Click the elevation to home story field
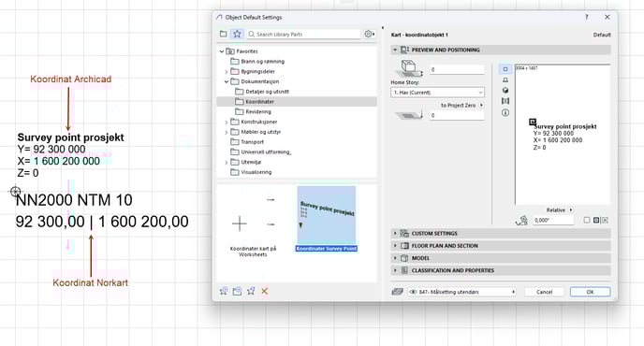The width and height of the screenshot is (644, 346). click(457, 69)
